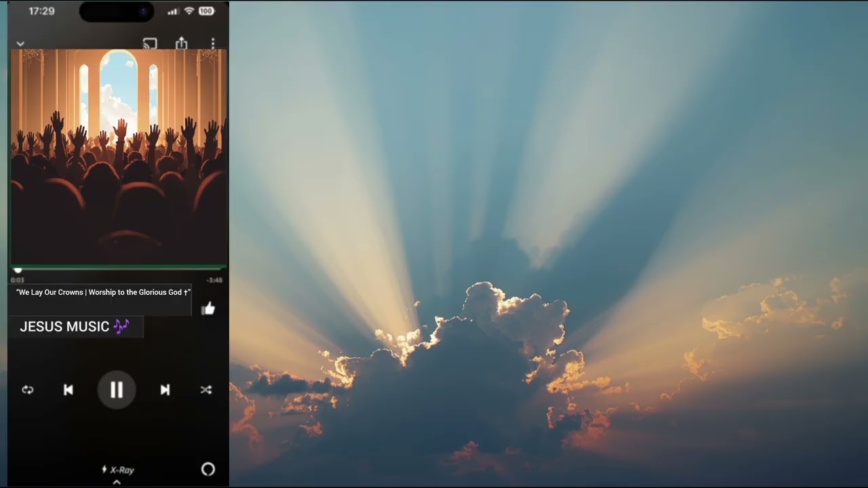Tap the Wi-Fi icon in status bar
The height and width of the screenshot is (488, 868).
(x=189, y=11)
